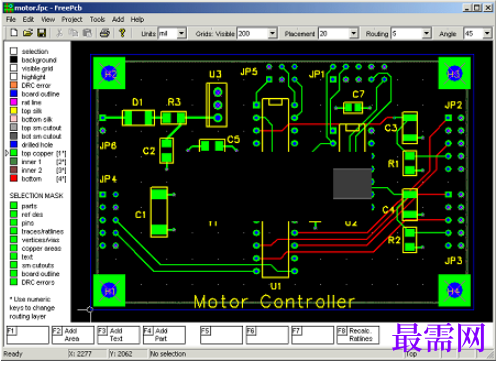This screenshot has height=369, width=504.
Task: Click the Cut scissors icon
Action: coord(59,33)
